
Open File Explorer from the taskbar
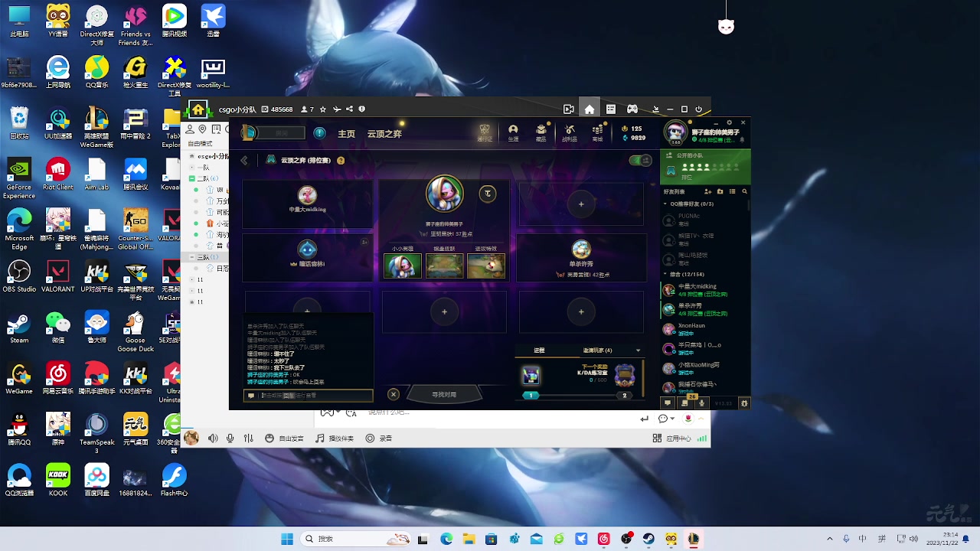click(469, 539)
